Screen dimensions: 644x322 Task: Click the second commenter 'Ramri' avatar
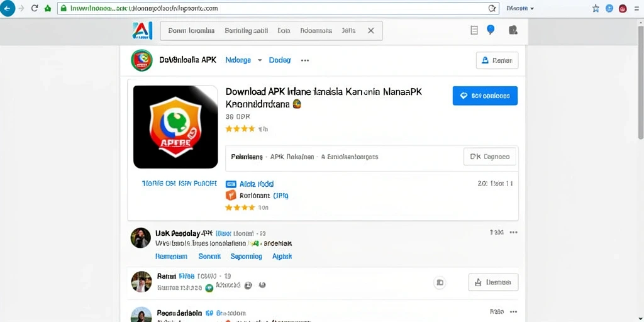coord(142,282)
